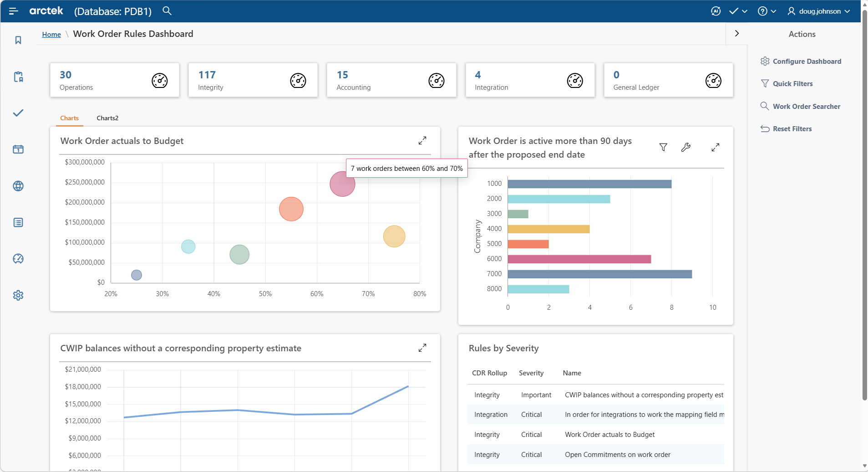Open the dashboard gauge sidebar icon

(x=18, y=259)
